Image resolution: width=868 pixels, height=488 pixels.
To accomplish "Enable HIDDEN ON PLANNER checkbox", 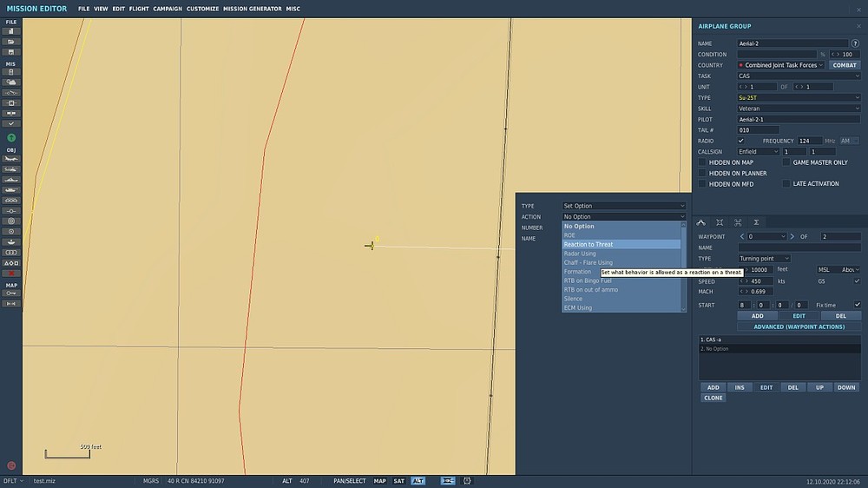I will [x=702, y=173].
